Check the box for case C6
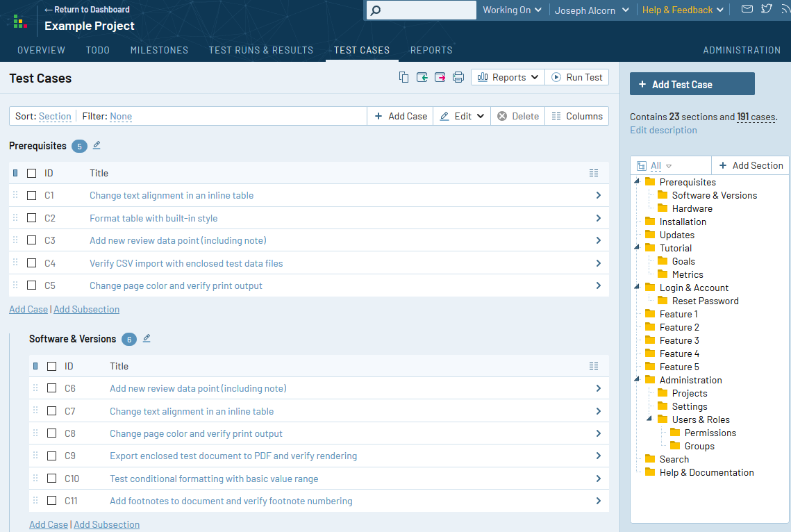The image size is (791, 532). pyautogui.click(x=52, y=388)
